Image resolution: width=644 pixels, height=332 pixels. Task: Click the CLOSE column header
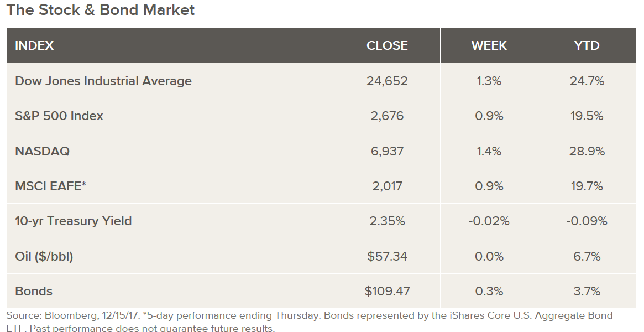387,45
